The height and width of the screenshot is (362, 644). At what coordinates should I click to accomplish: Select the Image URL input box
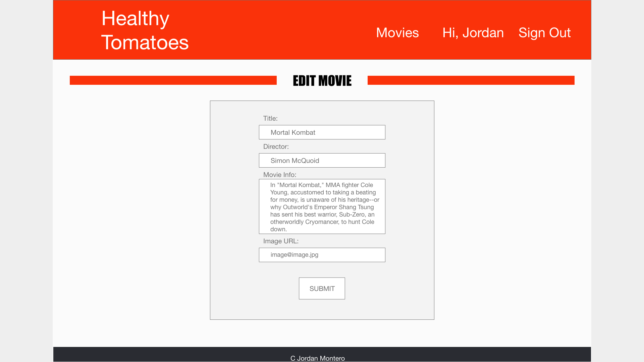point(349,255)
